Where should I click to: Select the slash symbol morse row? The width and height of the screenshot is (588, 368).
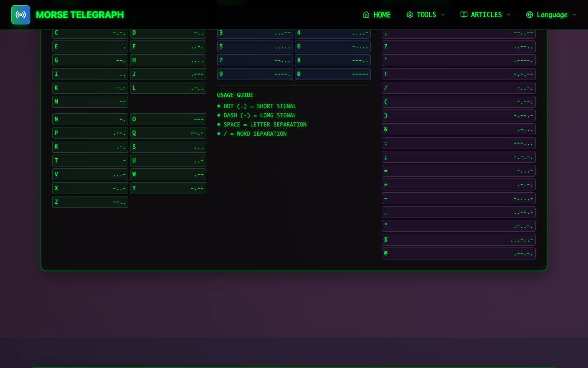coord(458,88)
